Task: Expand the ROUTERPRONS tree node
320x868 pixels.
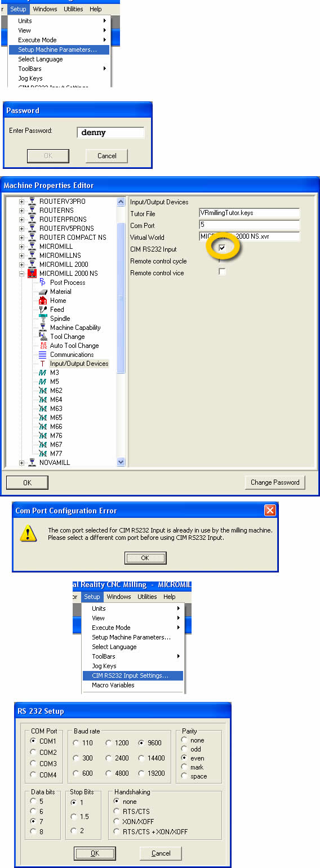Action: [22, 220]
